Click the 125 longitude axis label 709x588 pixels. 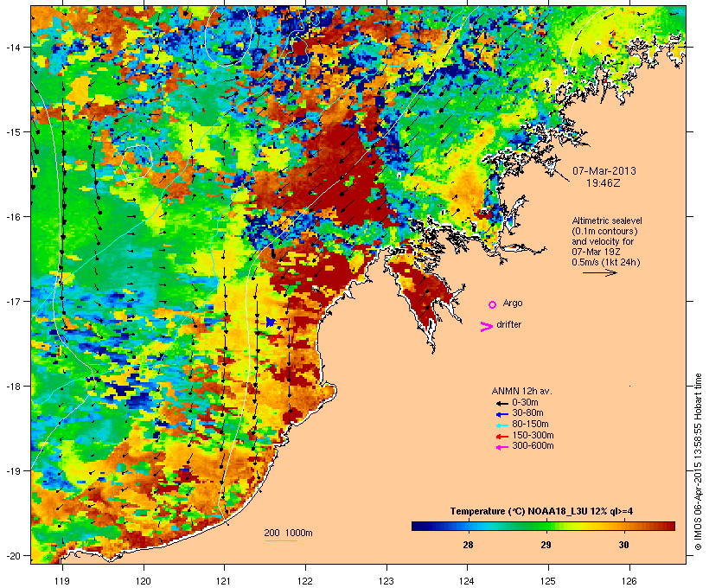[x=548, y=581]
